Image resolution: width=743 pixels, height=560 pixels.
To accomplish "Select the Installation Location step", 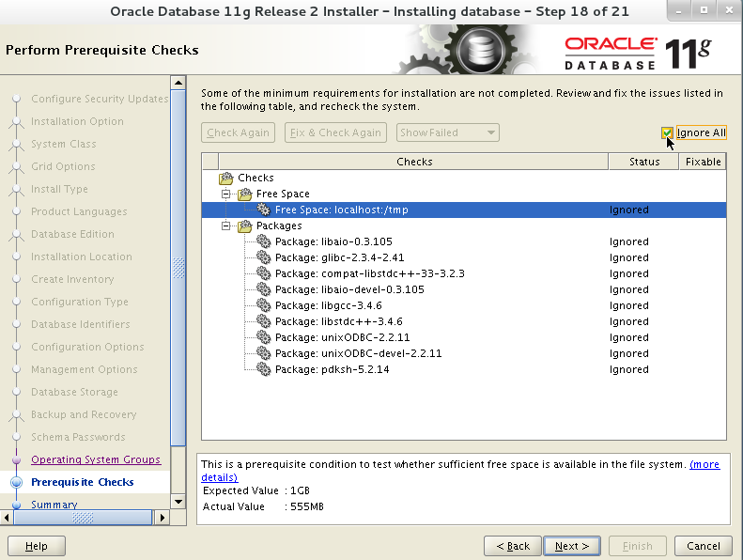I will 82,257.
